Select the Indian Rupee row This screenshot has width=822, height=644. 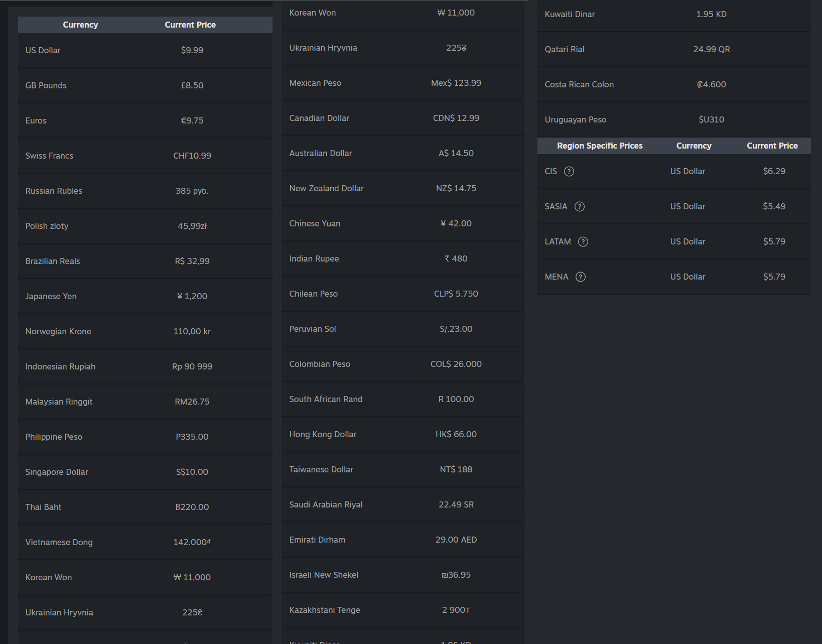click(403, 259)
